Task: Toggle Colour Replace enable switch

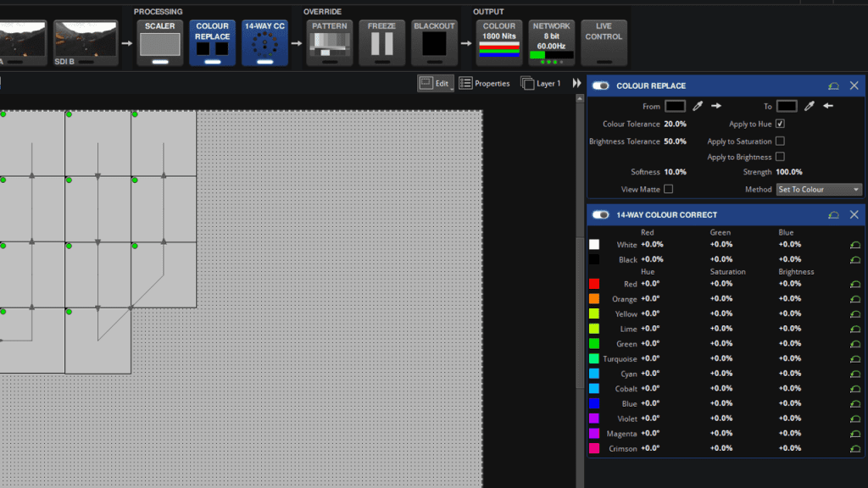Action: coord(601,86)
